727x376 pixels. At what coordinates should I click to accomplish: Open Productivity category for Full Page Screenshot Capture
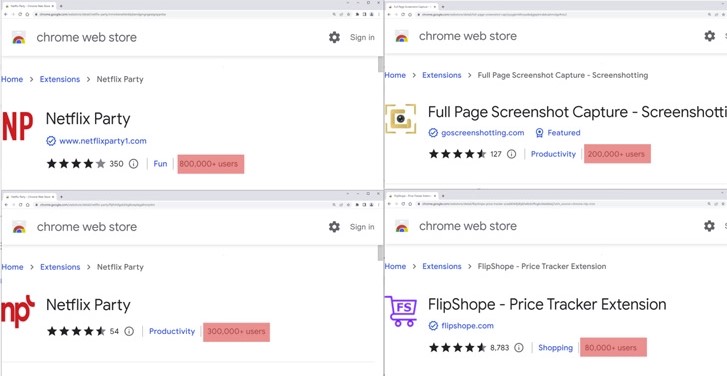[553, 154]
